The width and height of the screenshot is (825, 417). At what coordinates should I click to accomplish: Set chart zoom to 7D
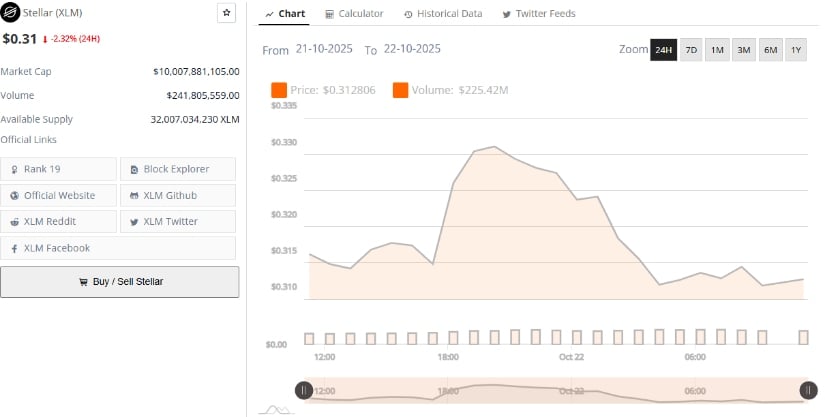691,50
